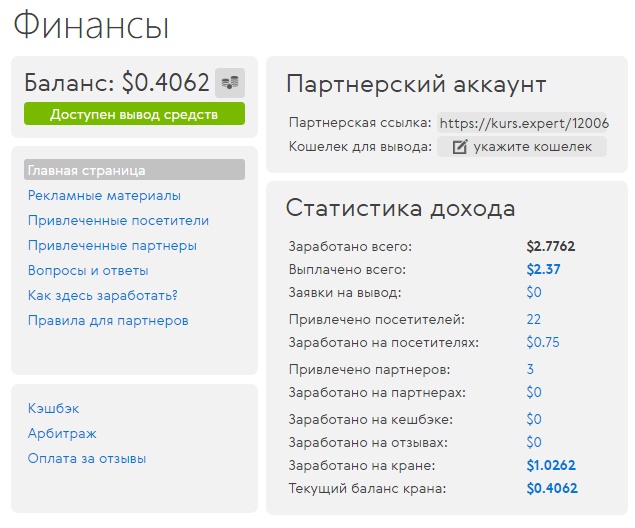Open 'Рекламные материалы' link
Viewport: 635px width, 528px height.
(104, 196)
